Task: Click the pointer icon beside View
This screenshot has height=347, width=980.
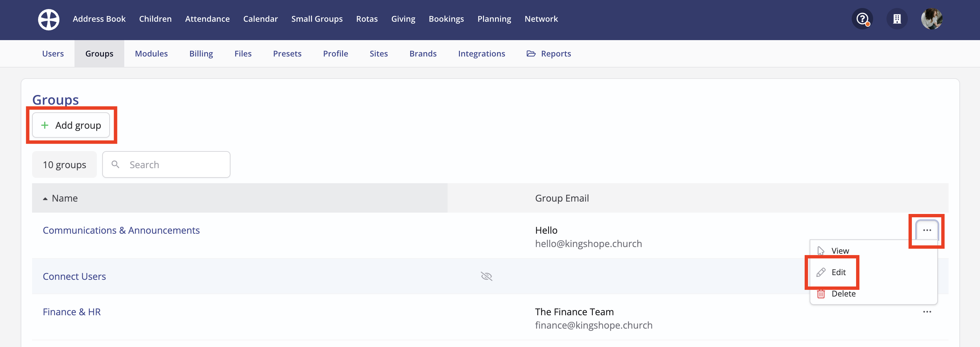Action: (821, 251)
